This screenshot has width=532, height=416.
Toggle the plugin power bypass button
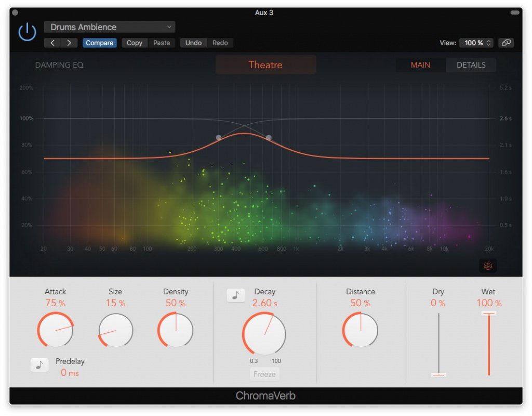(27, 32)
